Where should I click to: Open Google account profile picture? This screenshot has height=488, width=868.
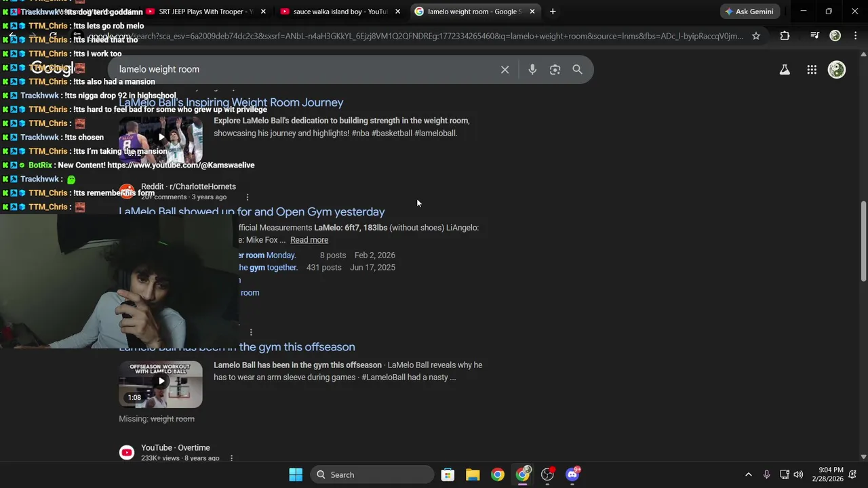click(837, 69)
